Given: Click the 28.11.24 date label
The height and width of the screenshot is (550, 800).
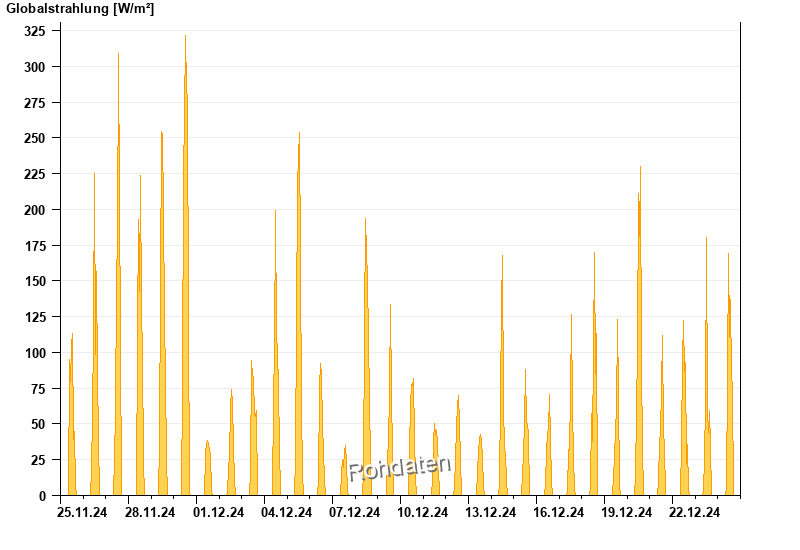Looking at the screenshot, I should (x=150, y=512).
